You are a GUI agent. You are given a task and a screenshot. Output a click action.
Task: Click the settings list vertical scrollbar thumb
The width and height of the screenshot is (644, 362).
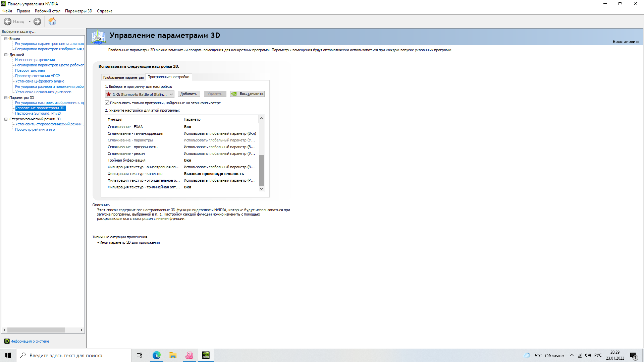(262, 170)
